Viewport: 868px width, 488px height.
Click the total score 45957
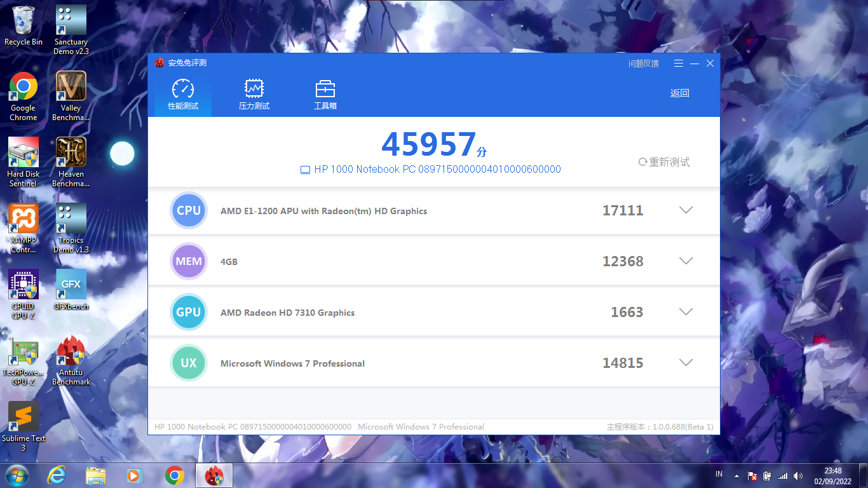point(429,144)
